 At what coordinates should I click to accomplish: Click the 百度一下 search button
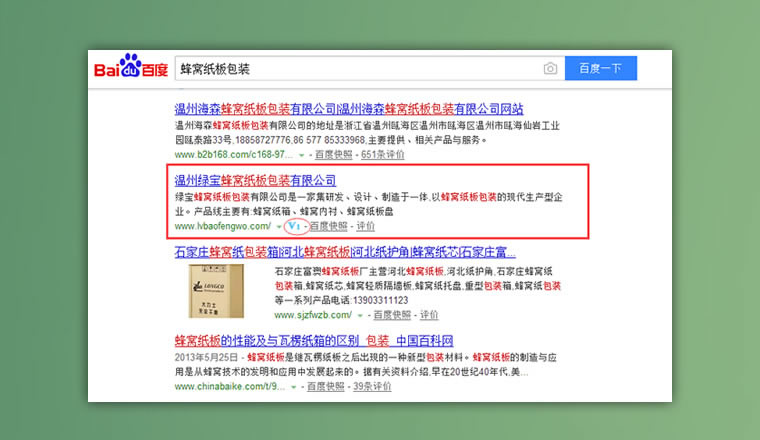[601, 68]
